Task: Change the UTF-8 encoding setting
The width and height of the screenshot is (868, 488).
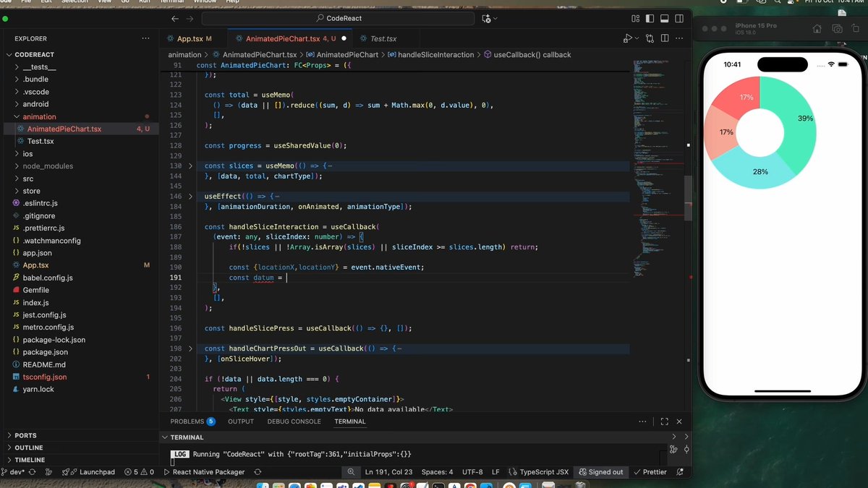Action: click(x=472, y=472)
